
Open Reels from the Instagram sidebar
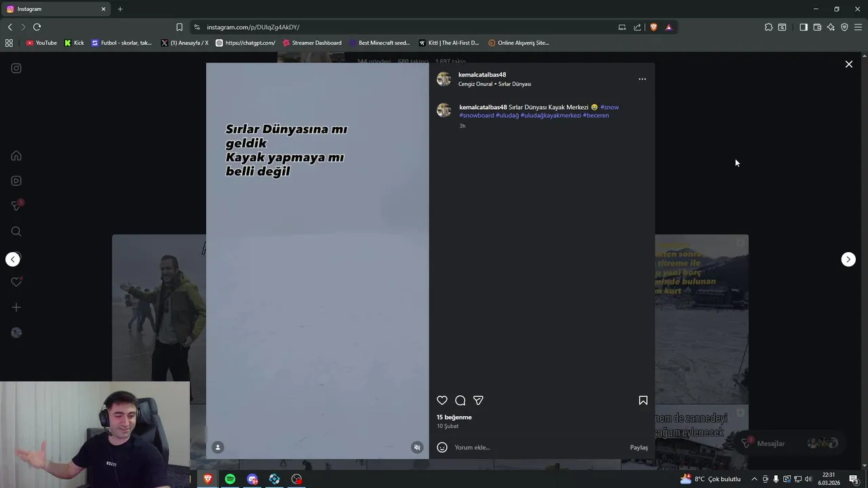tap(16, 181)
